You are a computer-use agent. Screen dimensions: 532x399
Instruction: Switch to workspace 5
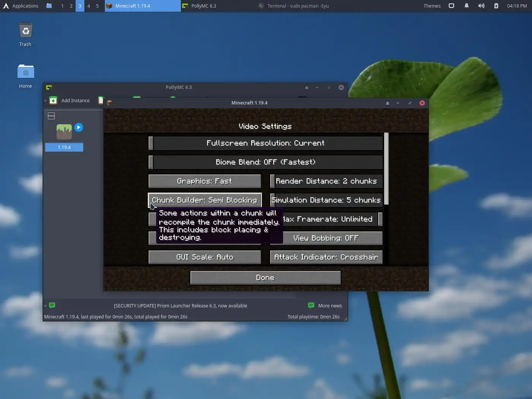pos(97,6)
